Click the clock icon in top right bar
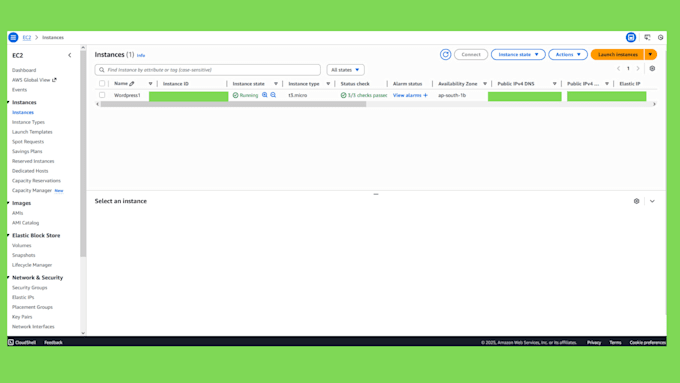 point(660,37)
